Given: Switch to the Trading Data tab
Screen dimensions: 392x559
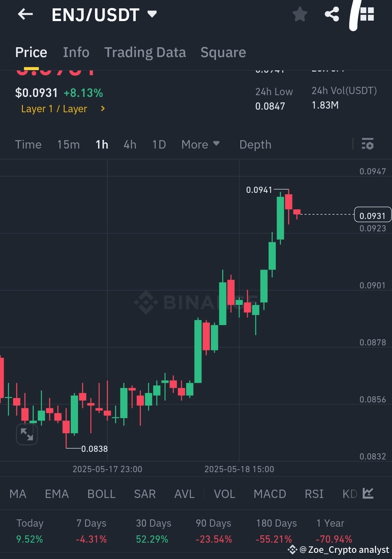Looking at the screenshot, I should tap(145, 52).
